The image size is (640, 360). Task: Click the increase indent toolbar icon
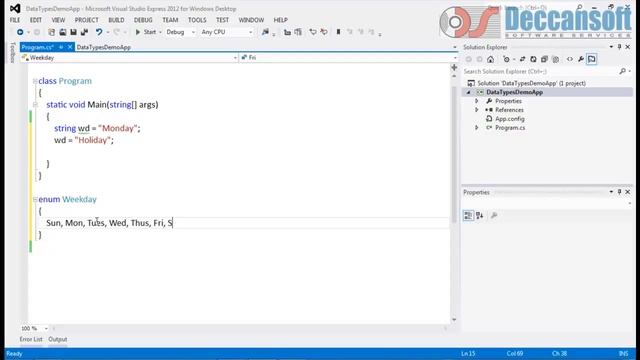tap(298, 32)
